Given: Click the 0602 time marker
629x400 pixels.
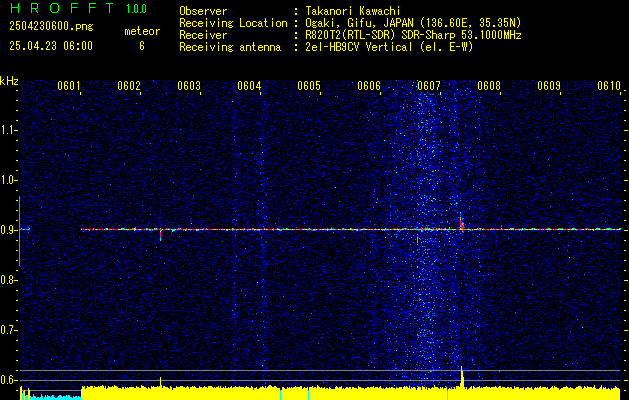Looking at the screenshot, I should coord(129,85).
